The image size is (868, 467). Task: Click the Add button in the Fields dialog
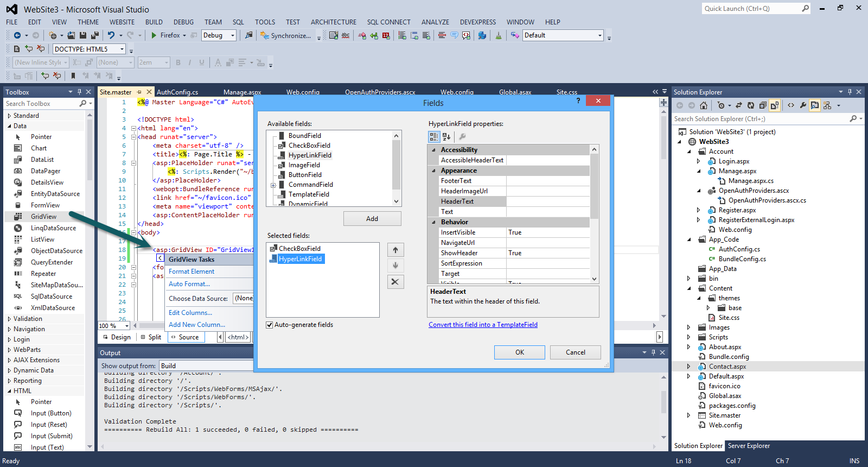[372, 219]
